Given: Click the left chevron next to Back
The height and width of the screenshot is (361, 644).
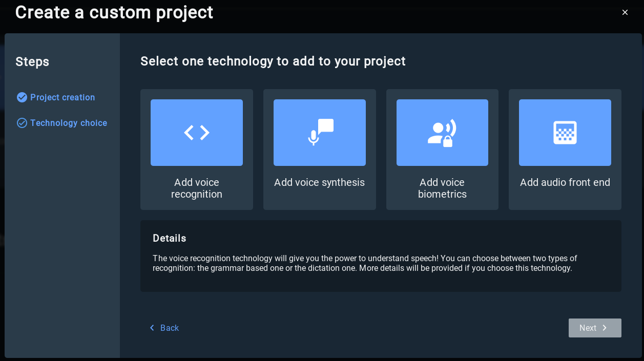Looking at the screenshot, I should (x=152, y=328).
